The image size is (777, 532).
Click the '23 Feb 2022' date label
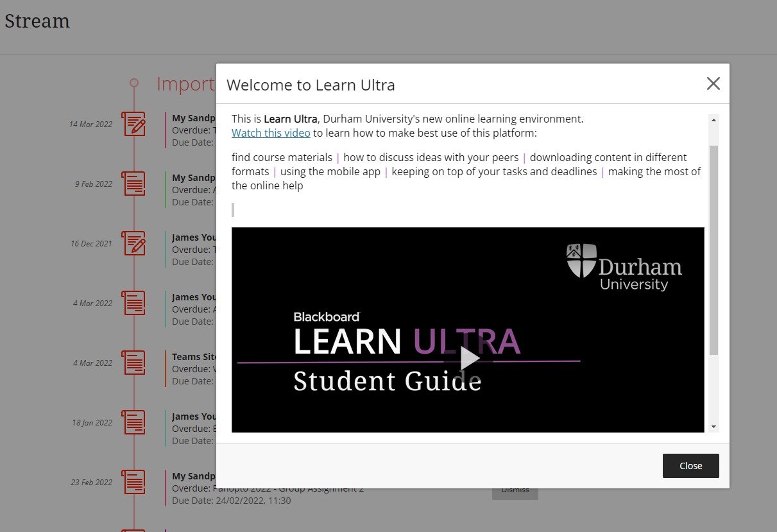pos(92,482)
